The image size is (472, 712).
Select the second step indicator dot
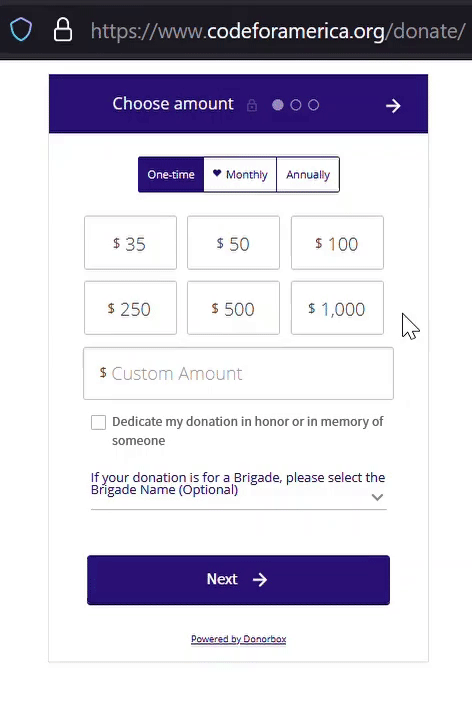(296, 105)
